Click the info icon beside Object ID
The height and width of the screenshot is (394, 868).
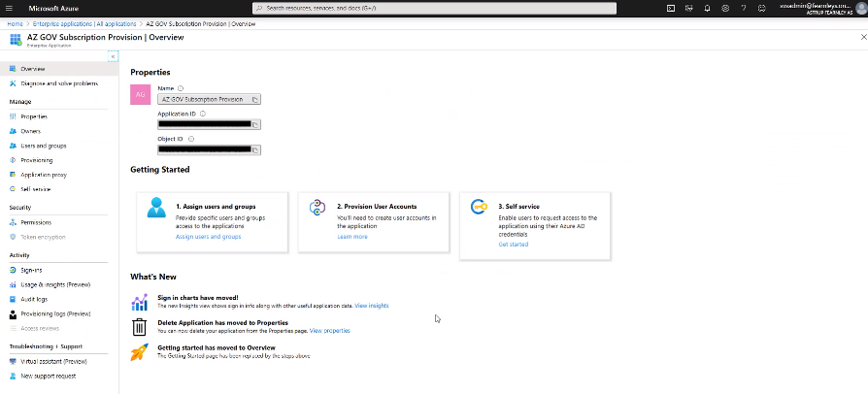click(191, 139)
